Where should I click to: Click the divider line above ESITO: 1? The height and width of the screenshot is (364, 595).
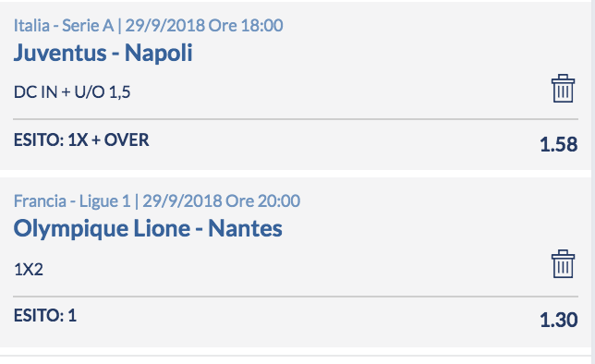[296, 296]
